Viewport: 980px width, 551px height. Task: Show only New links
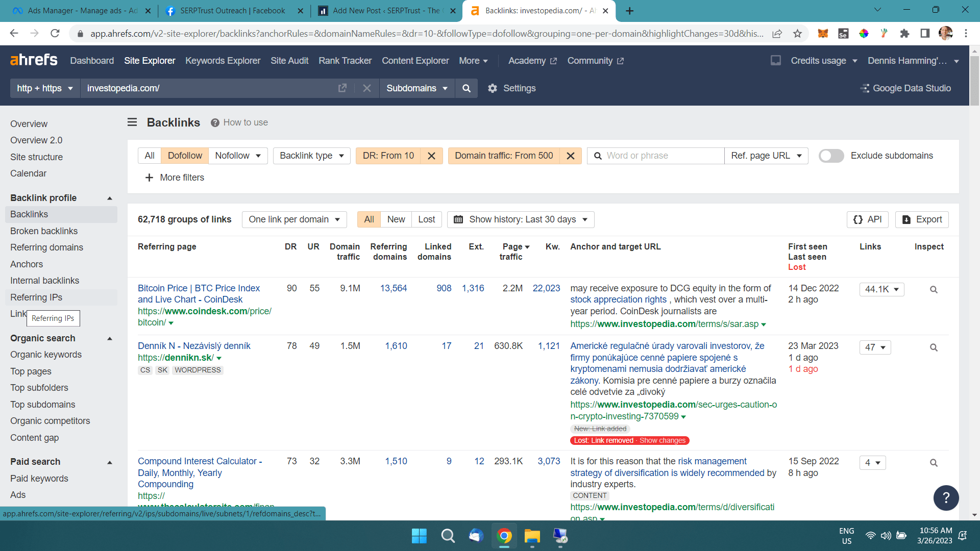(396, 220)
